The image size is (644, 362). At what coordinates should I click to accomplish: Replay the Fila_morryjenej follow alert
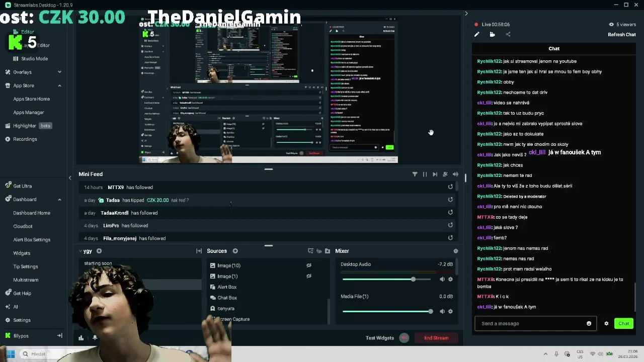pyautogui.click(x=450, y=238)
